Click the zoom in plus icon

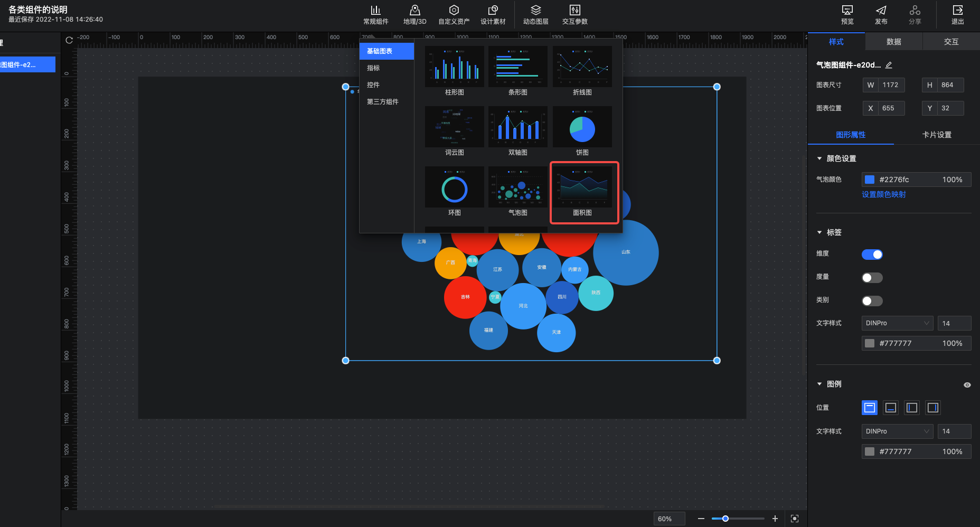pyautogui.click(x=775, y=519)
